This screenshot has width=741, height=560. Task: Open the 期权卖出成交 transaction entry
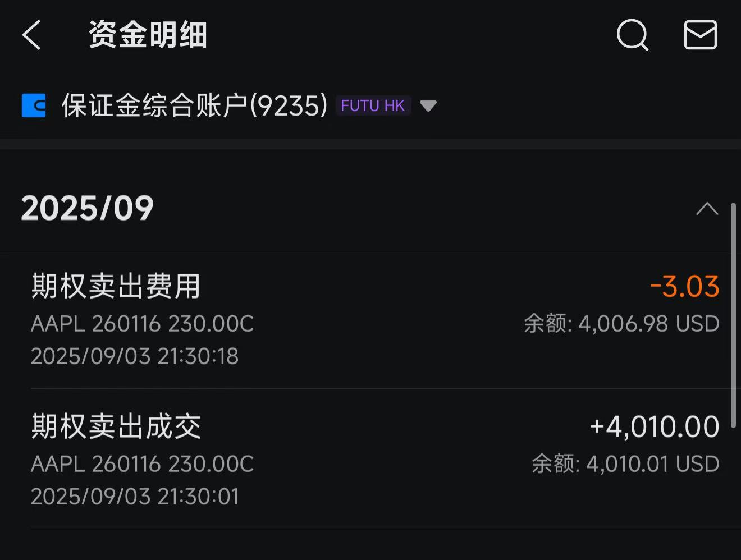coord(116,426)
